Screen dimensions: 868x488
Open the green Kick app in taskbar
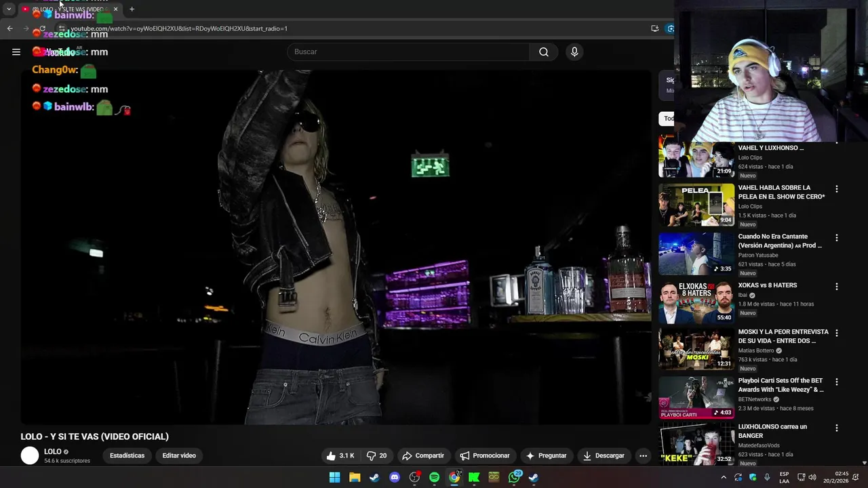coord(474,477)
